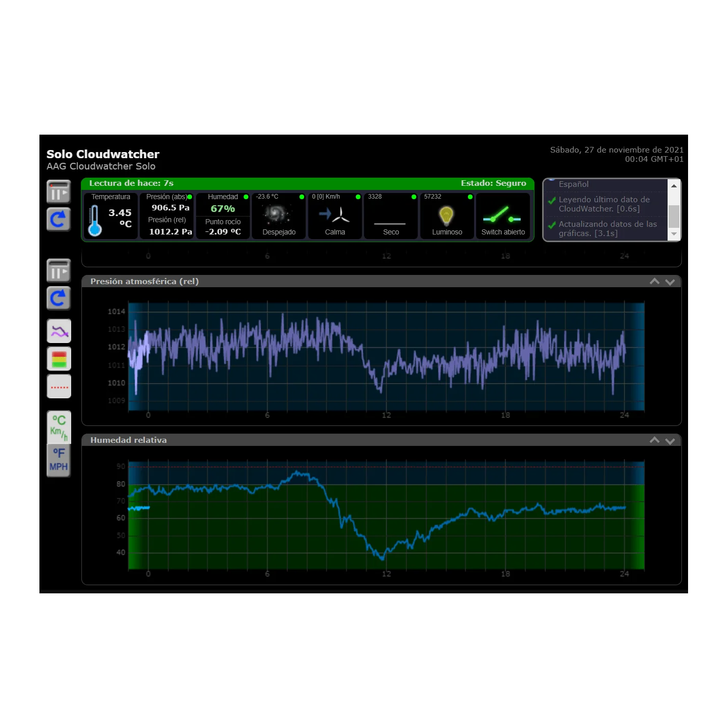Click the 1012.2 Pa relative pressure value

170,232
